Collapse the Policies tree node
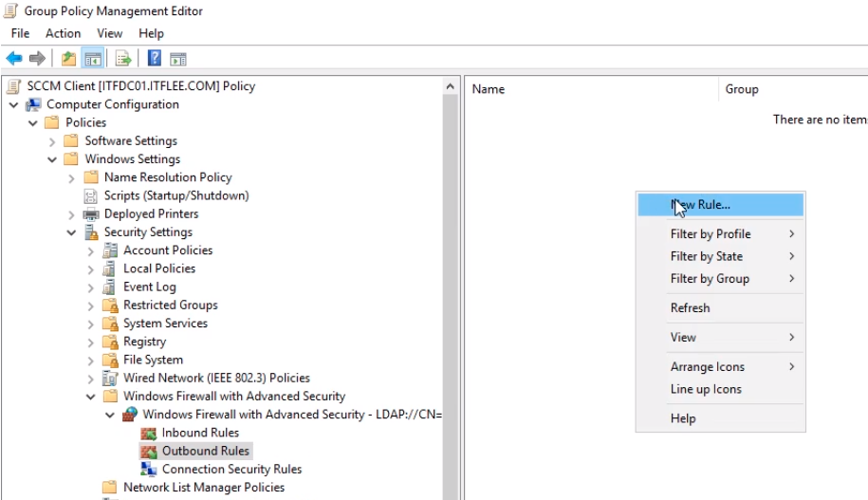The image size is (868, 500). coord(33,123)
